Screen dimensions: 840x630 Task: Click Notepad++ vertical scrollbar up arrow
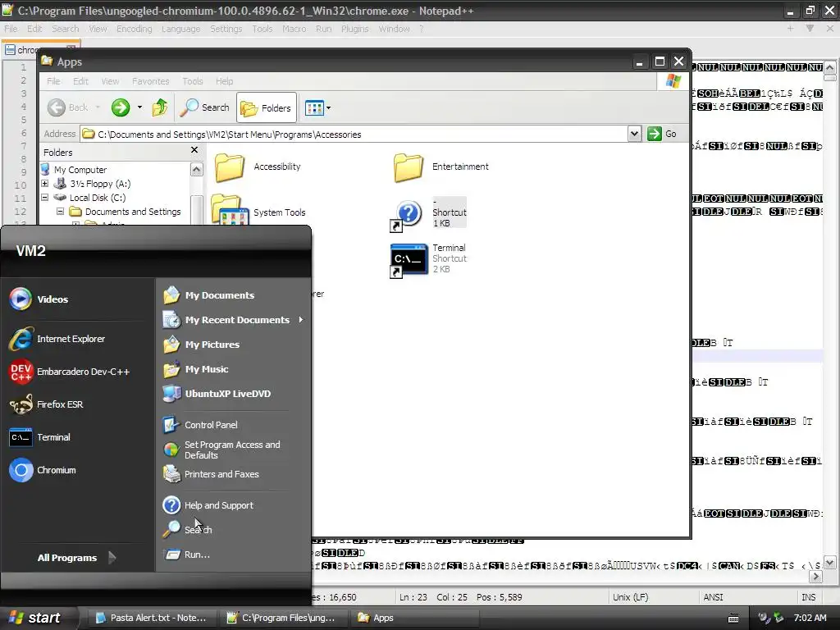(x=829, y=67)
